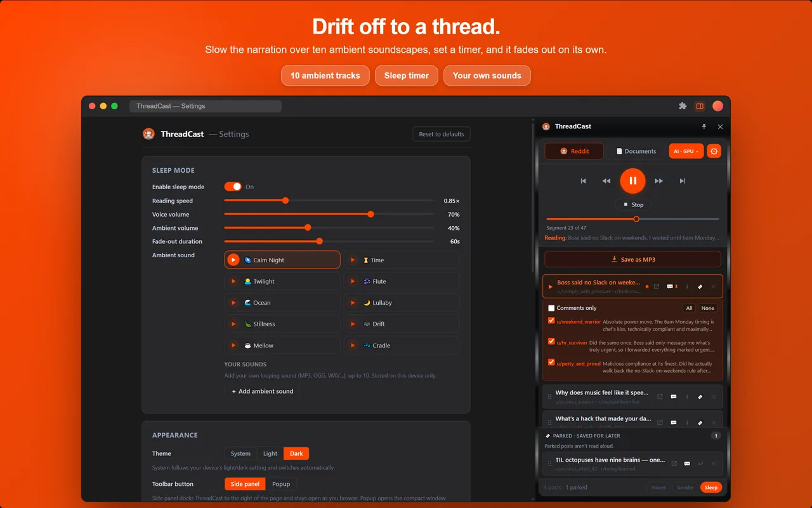Screen dimensions: 812x508
Task: Select the Flute ambient sound
Action: [402, 281]
